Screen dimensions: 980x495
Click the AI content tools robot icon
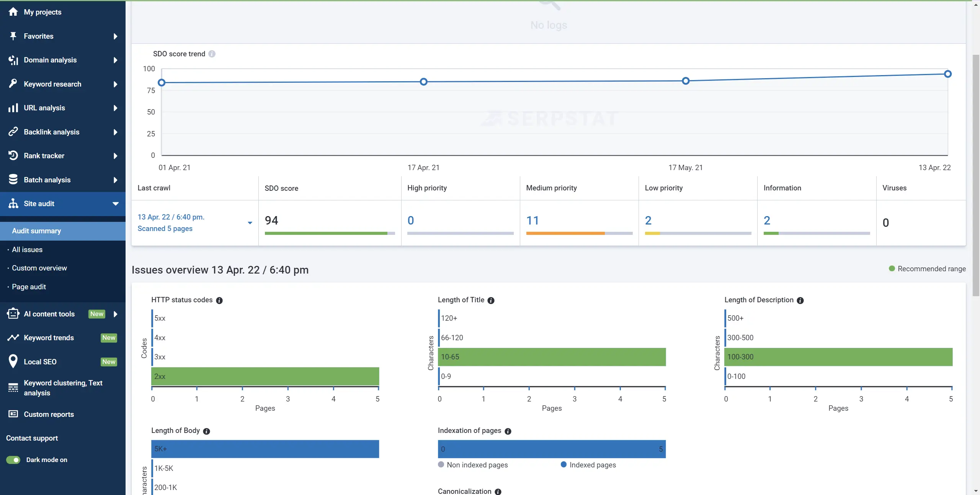tap(13, 314)
